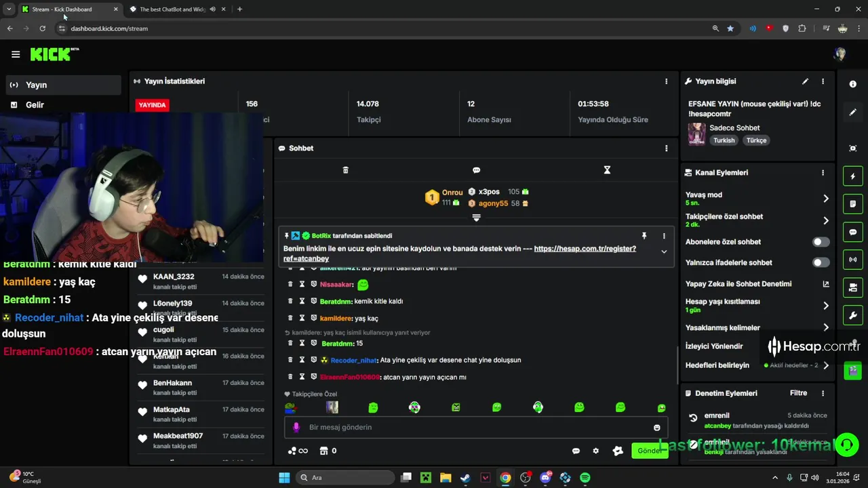
Task: Click shield icon beside ElraennFan010609 message
Action: 313,377
